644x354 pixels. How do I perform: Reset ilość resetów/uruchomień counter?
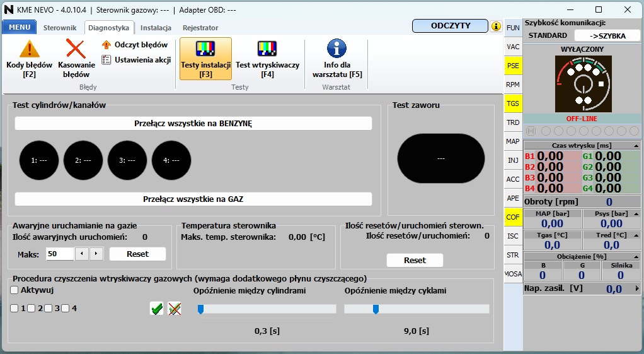pyautogui.click(x=415, y=260)
